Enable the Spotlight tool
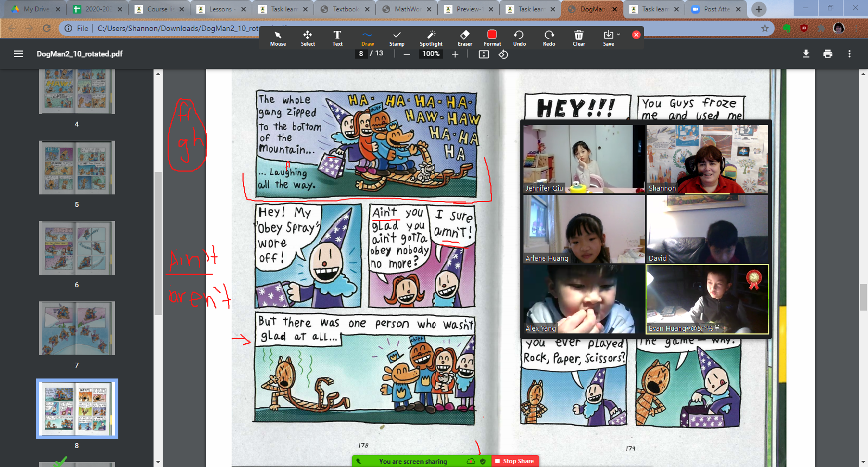The width and height of the screenshot is (868, 467). click(x=431, y=38)
